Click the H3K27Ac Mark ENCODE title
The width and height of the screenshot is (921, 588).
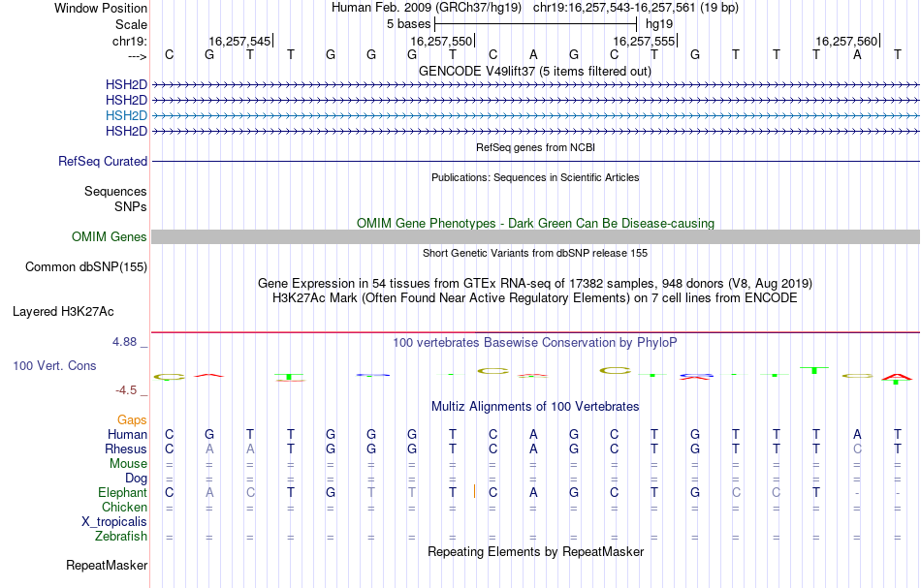(x=535, y=298)
